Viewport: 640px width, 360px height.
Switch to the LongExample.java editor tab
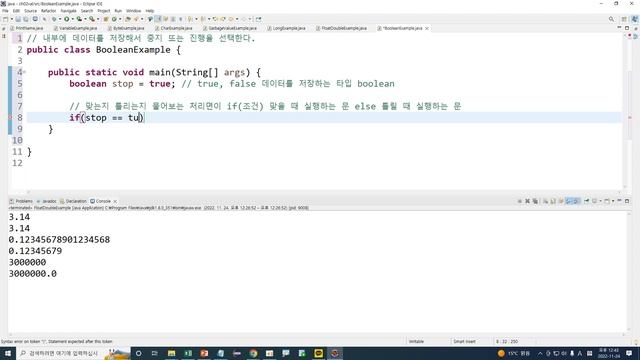(286, 28)
